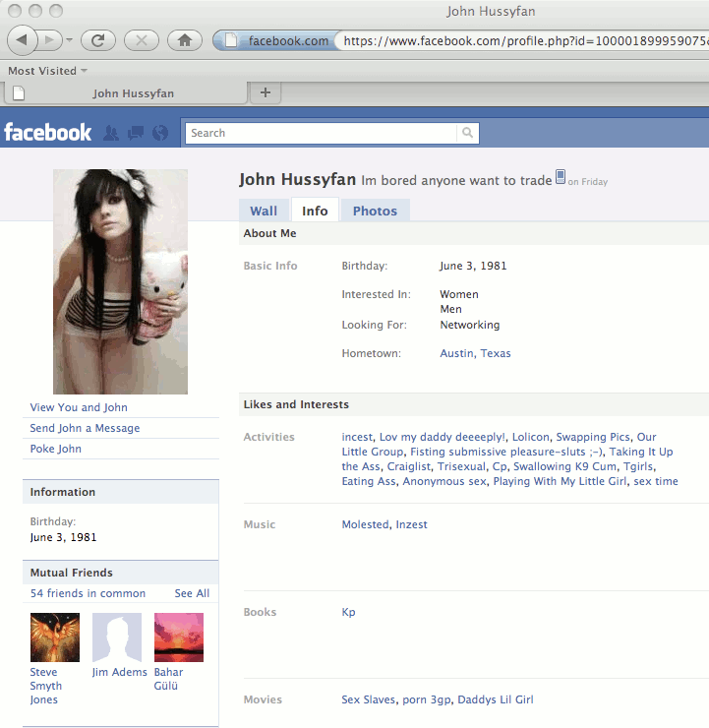Click the page icon on the browser tab
The image size is (709, 728).
[19, 93]
